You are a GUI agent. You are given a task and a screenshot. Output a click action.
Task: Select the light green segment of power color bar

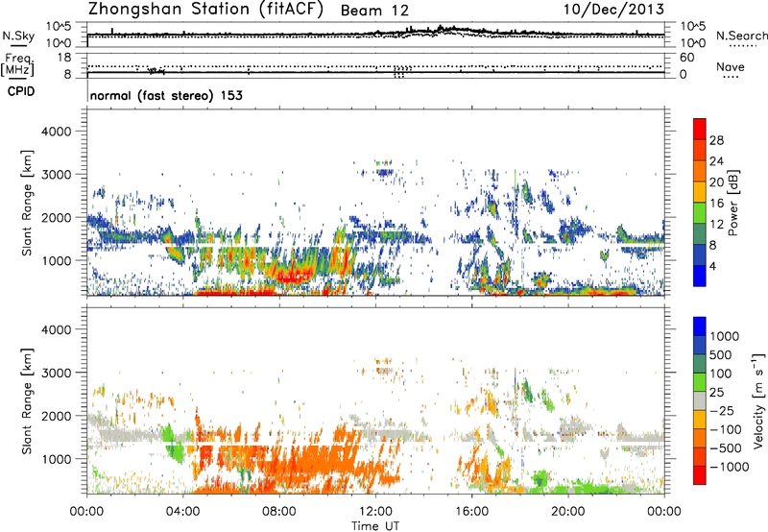click(x=700, y=213)
